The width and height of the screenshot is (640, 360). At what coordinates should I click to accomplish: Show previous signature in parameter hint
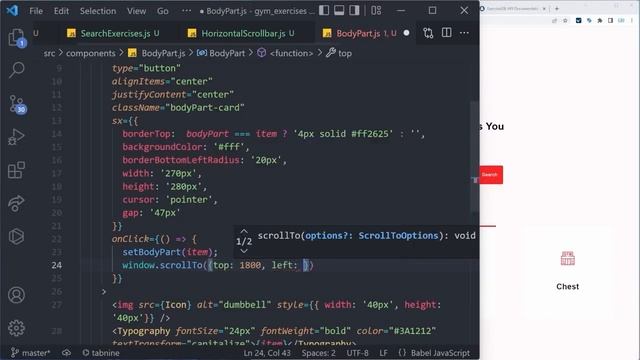tap(244, 231)
